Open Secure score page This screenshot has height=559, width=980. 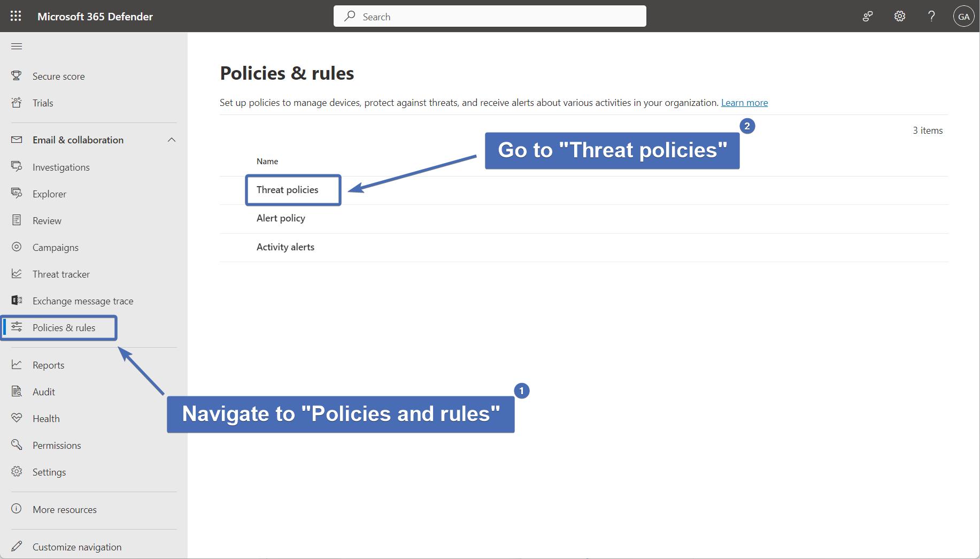point(59,76)
